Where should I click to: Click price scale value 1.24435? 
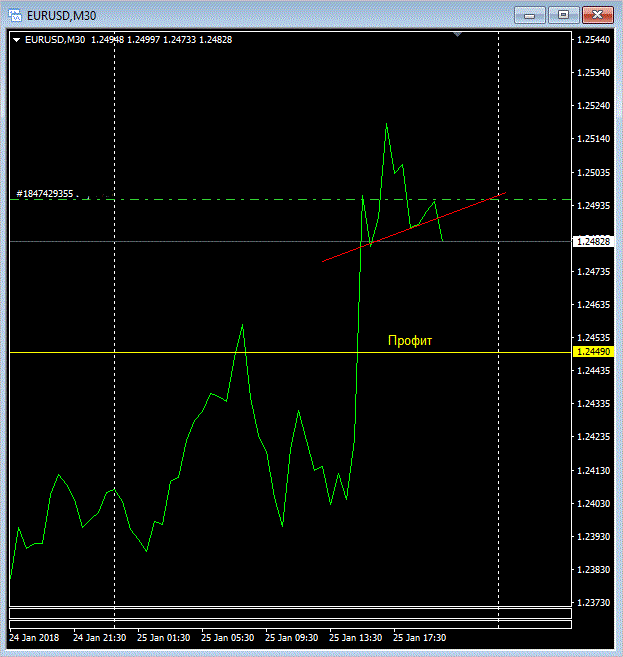(594, 371)
